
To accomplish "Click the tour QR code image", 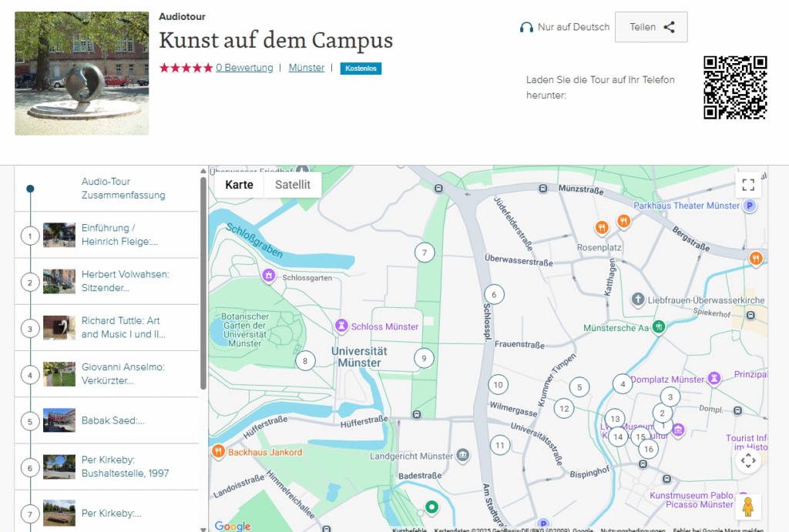I will (x=735, y=88).
